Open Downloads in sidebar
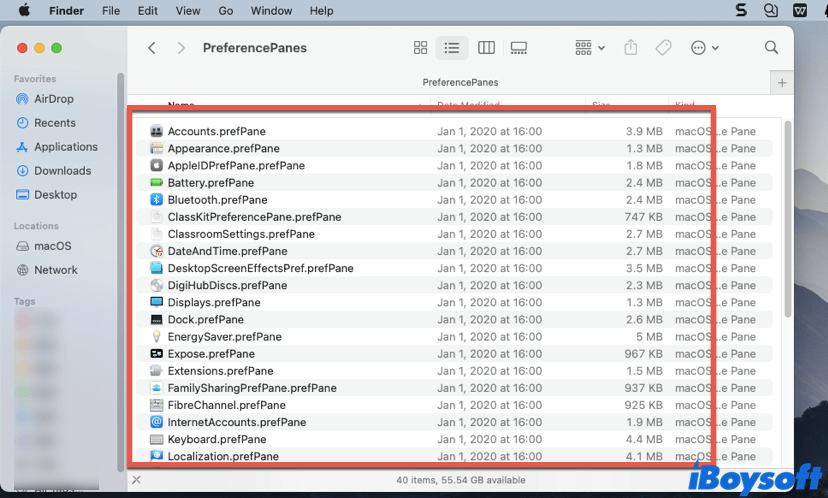Viewport: 828px width, 498px height. tap(62, 171)
